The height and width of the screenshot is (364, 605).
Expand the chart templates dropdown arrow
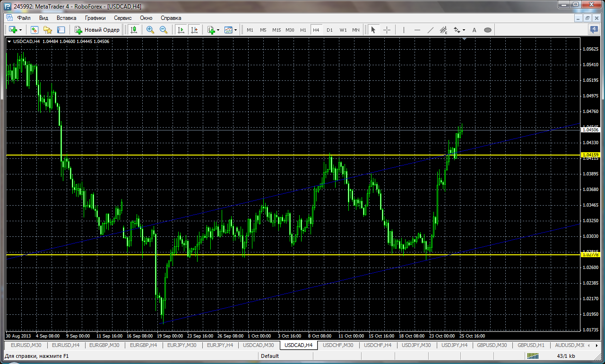(235, 30)
